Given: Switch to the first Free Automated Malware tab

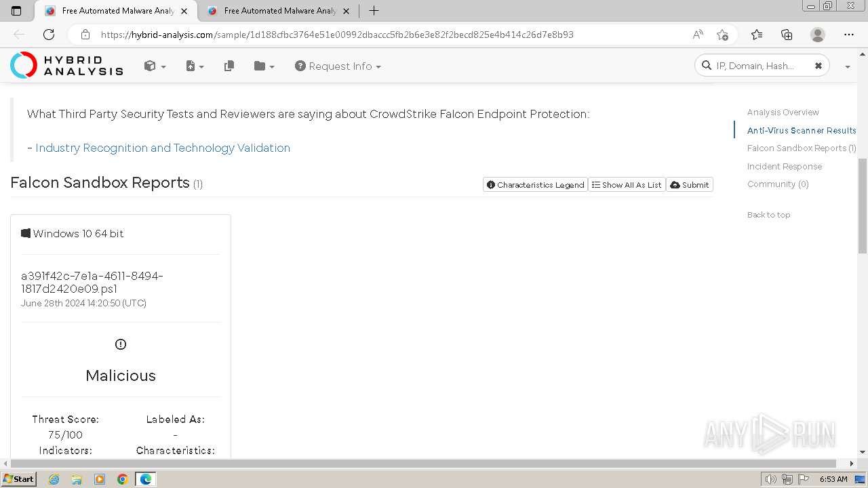Looking at the screenshot, I should 117,11.
